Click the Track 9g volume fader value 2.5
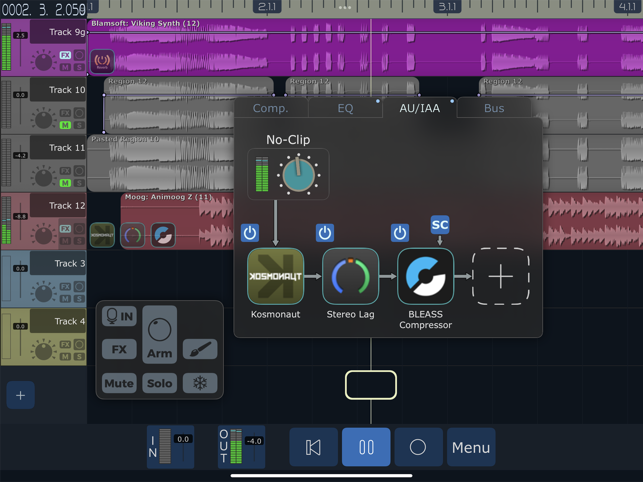The image size is (643, 482). [20, 35]
